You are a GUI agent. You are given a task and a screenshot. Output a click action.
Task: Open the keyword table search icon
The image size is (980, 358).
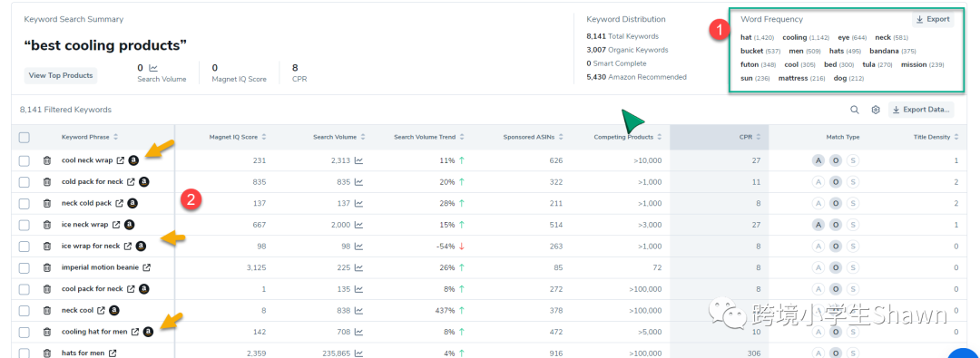[x=855, y=110]
